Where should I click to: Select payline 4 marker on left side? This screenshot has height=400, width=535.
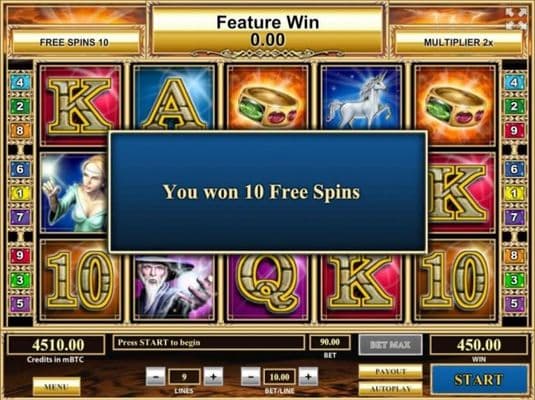(x=20, y=82)
